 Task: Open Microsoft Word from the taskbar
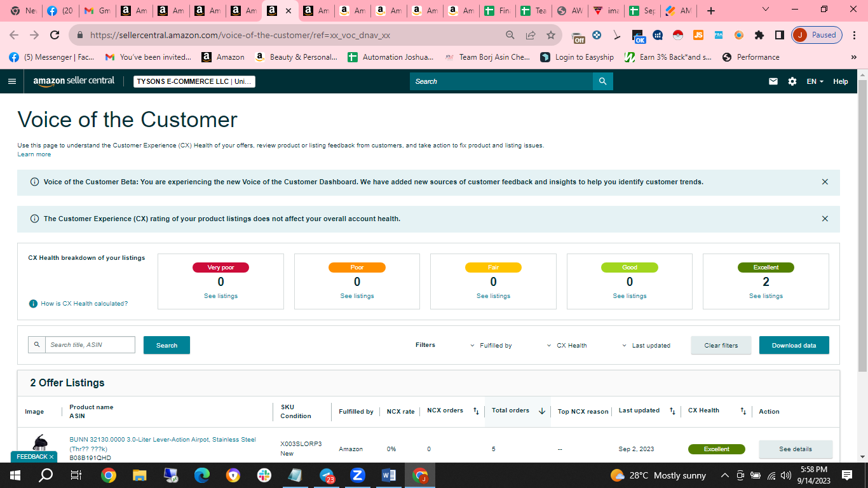click(x=388, y=475)
